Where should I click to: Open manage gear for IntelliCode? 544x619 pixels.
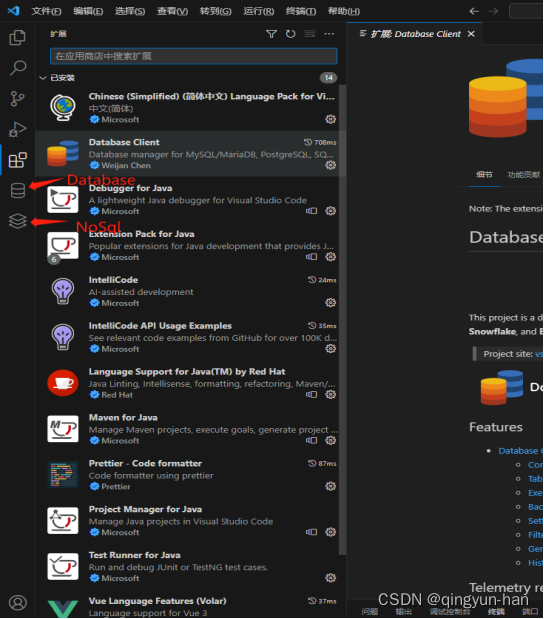330,303
